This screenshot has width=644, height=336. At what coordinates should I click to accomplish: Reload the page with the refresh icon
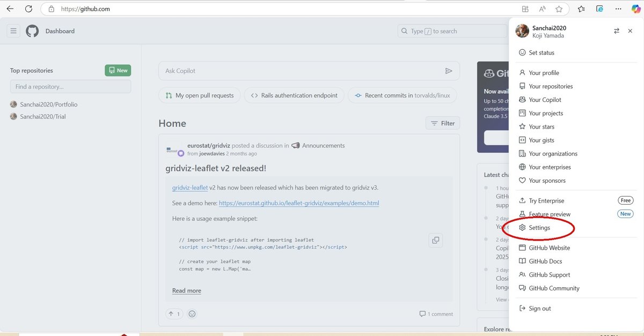pyautogui.click(x=28, y=9)
